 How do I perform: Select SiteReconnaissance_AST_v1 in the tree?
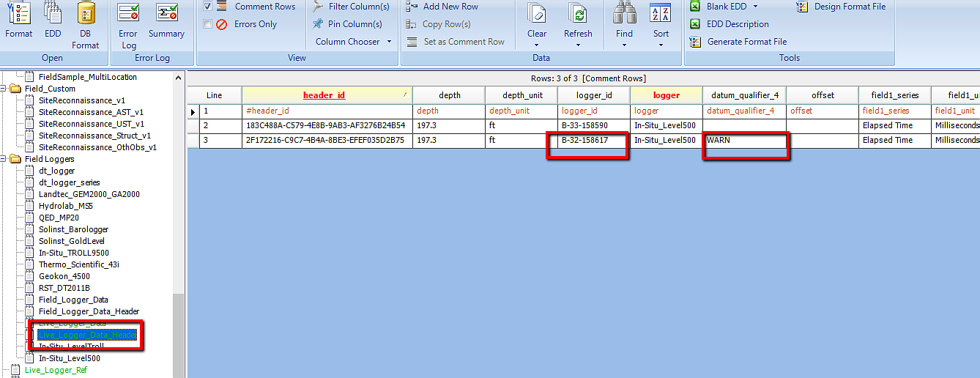point(91,112)
